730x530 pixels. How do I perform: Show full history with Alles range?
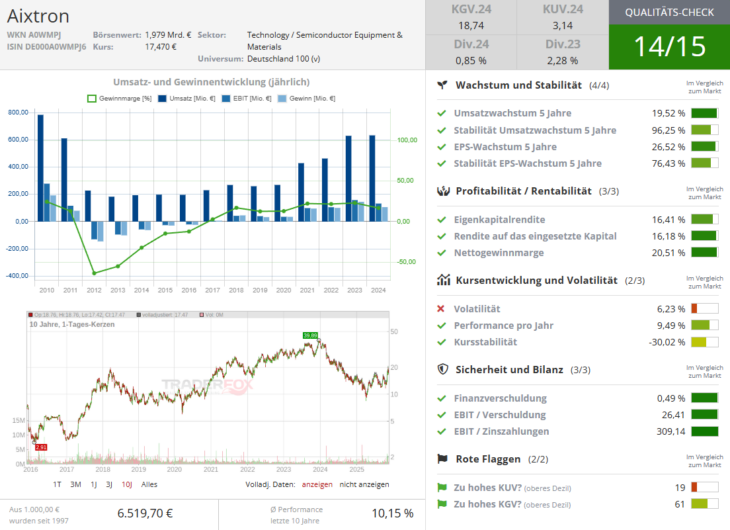click(x=149, y=484)
